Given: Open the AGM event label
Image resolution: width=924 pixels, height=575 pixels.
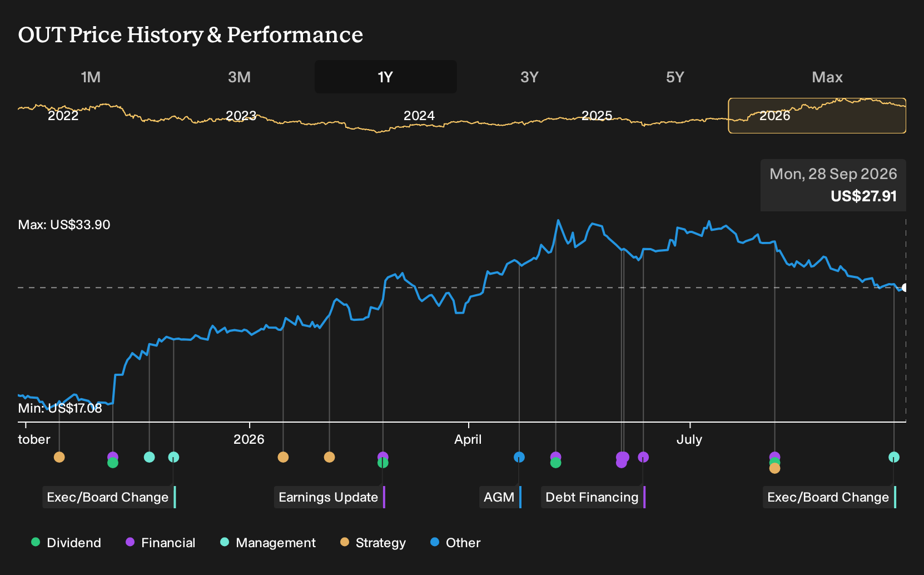Looking at the screenshot, I should [500, 497].
